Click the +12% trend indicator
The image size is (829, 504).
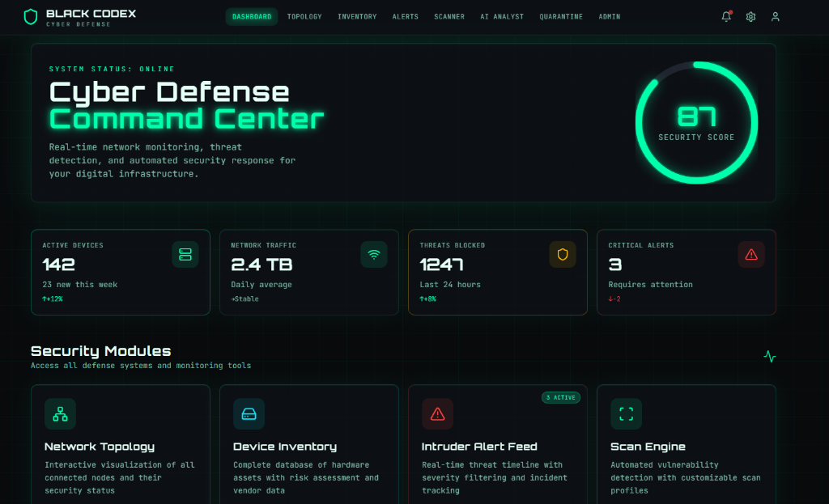pos(53,299)
